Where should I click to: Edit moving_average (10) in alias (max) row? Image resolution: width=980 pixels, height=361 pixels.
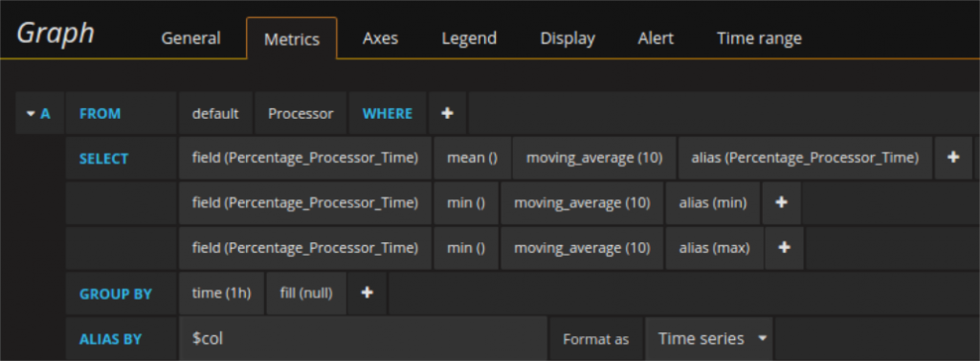click(582, 248)
